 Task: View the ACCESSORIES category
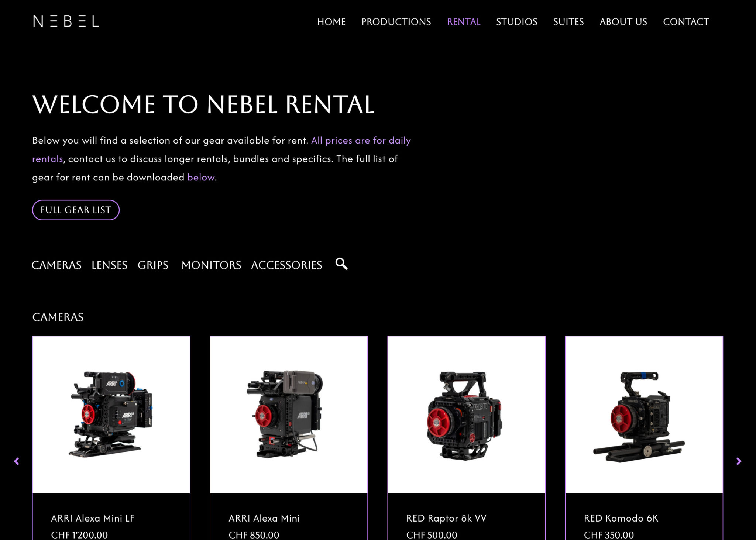coord(286,265)
